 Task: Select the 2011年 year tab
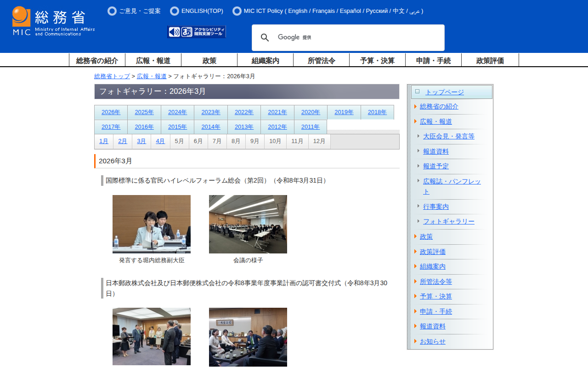coord(311,127)
